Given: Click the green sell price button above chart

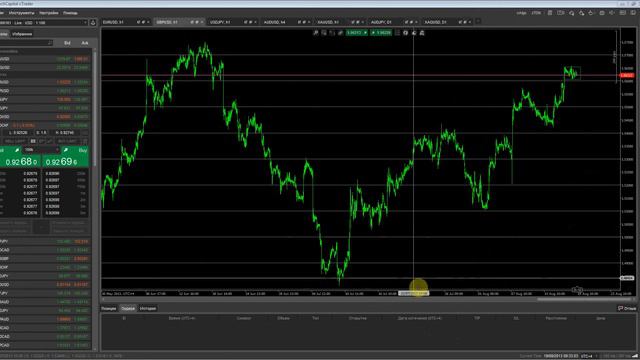Looking at the screenshot, I should click(x=357, y=33).
